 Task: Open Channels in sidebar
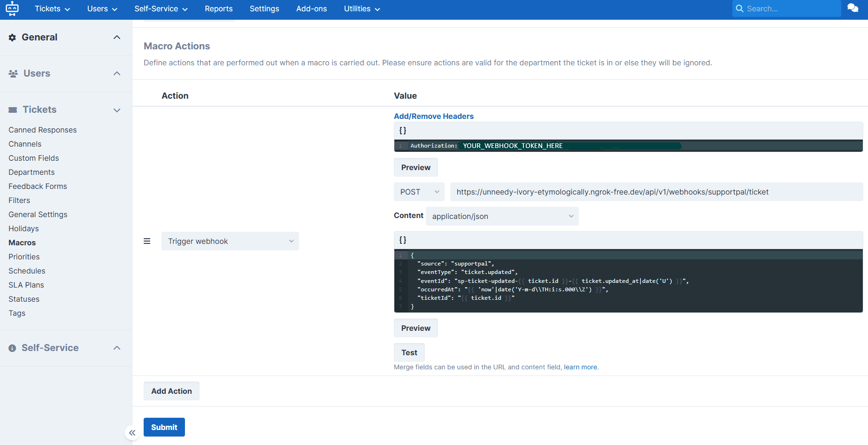click(25, 144)
